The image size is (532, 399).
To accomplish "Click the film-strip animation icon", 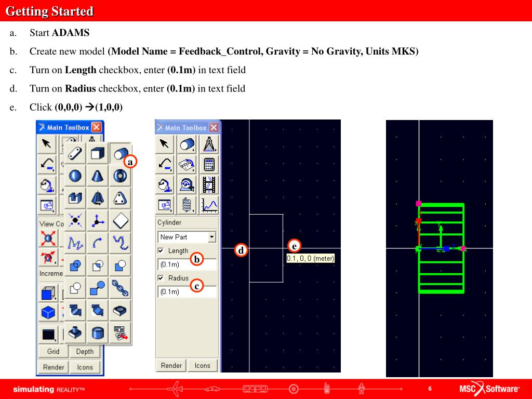I will pos(209,185).
